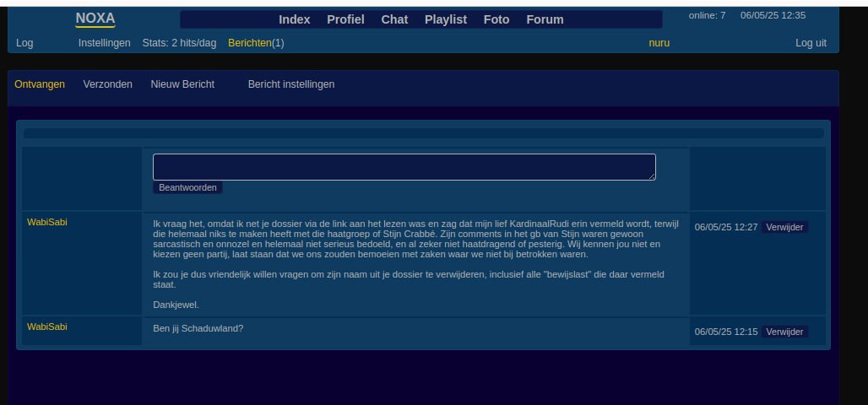Click the text 'Ben jij Schaduwland?'
Image resolution: width=868 pixels, height=405 pixels.
coord(198,328)
